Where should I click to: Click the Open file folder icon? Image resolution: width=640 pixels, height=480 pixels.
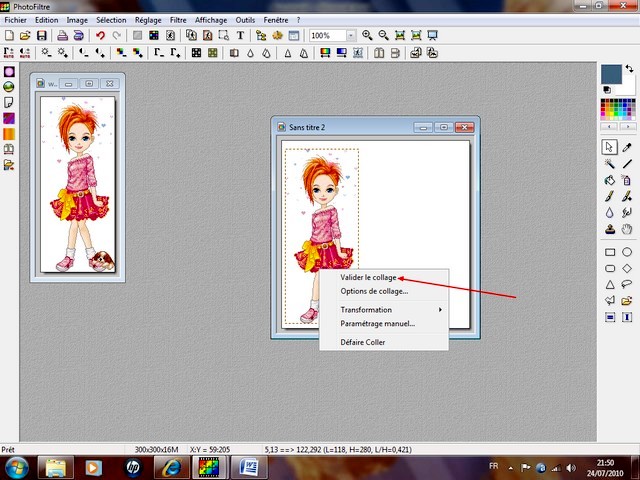pos(25,36)
